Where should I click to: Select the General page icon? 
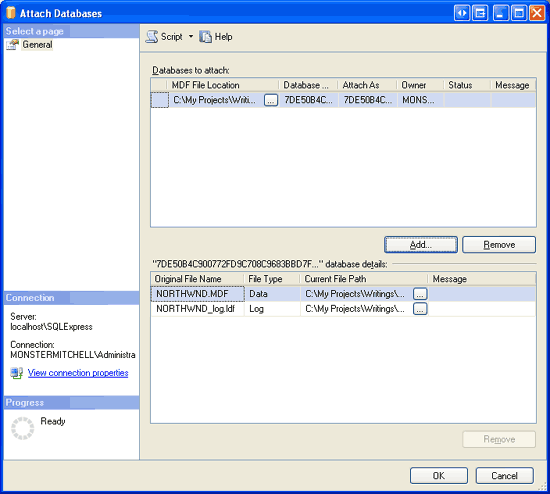[12, 45]
